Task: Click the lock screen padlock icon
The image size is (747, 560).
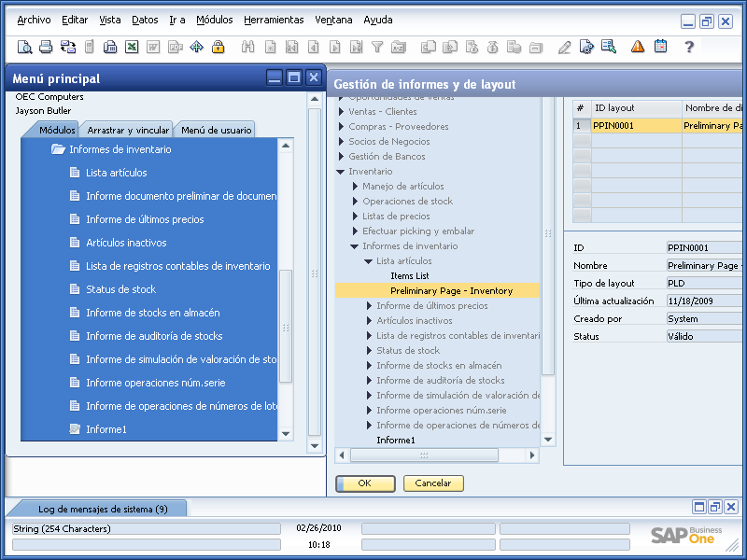Action: 217,46
